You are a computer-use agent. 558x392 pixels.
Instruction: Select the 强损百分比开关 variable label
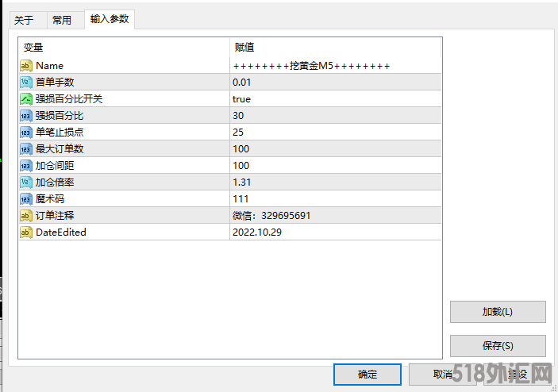(69, 99)
